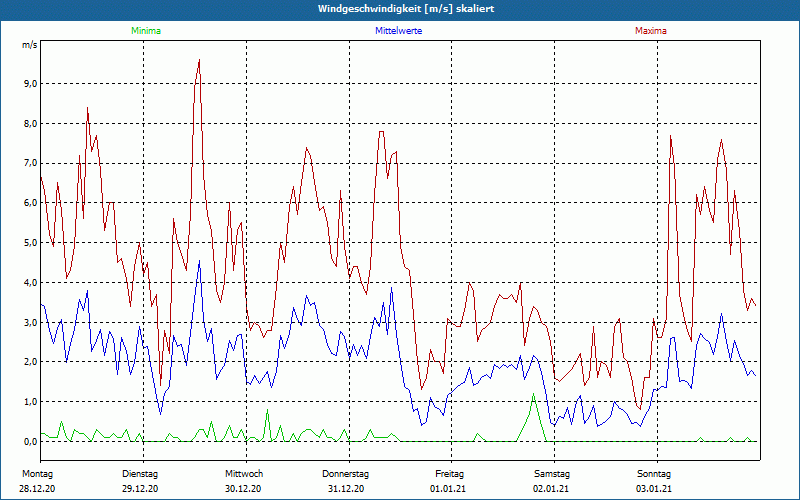800x500 pixels.
Task: Click the m/s unit label
Action: coord(29,46)
